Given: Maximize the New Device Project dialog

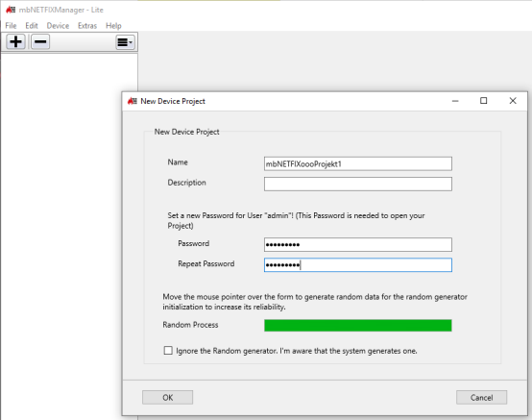Looking at the screenshot, I should click(484, 101).
